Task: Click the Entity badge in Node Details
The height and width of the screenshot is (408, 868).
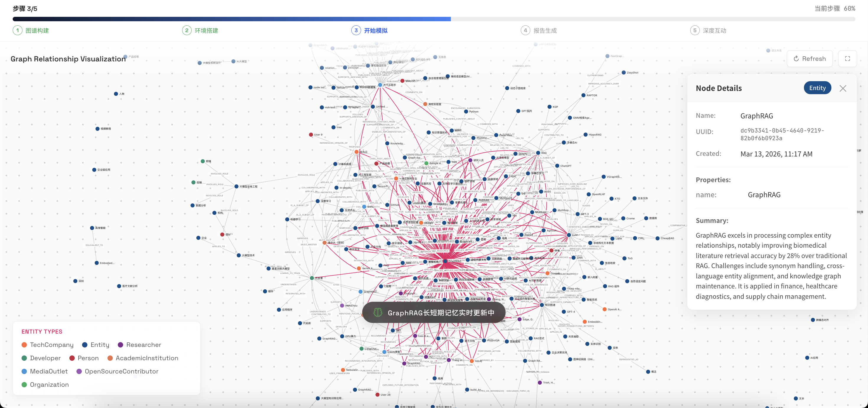Action: click(818, 88)
